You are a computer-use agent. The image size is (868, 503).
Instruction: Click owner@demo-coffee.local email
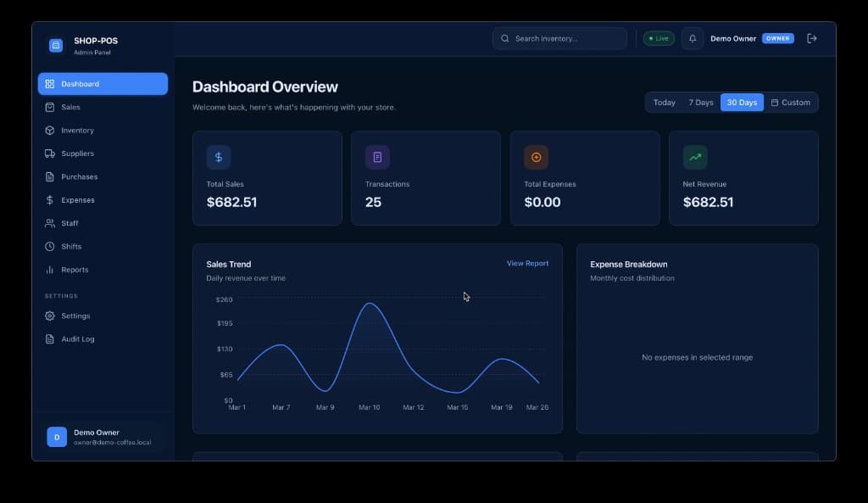(113, 443)
